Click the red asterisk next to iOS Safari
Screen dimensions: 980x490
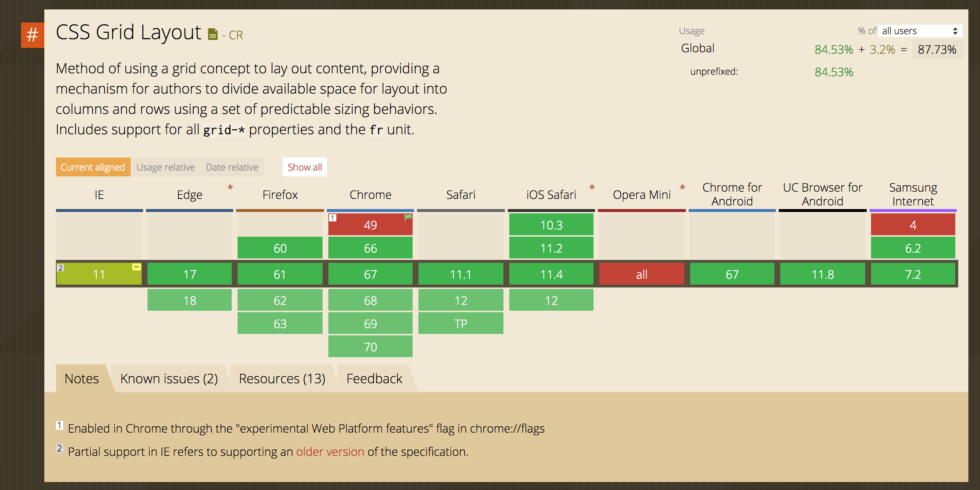(x=592, y=188)
